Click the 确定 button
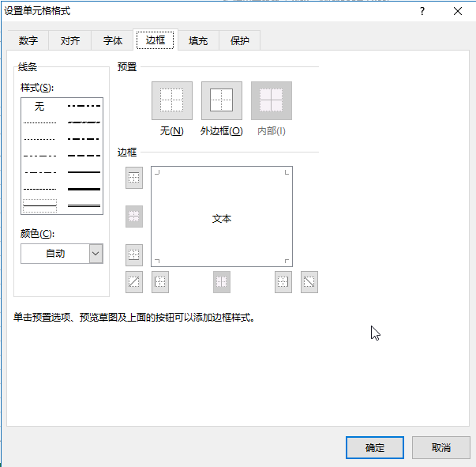Screen dimensions: 476x467 (x=375, y=447)
